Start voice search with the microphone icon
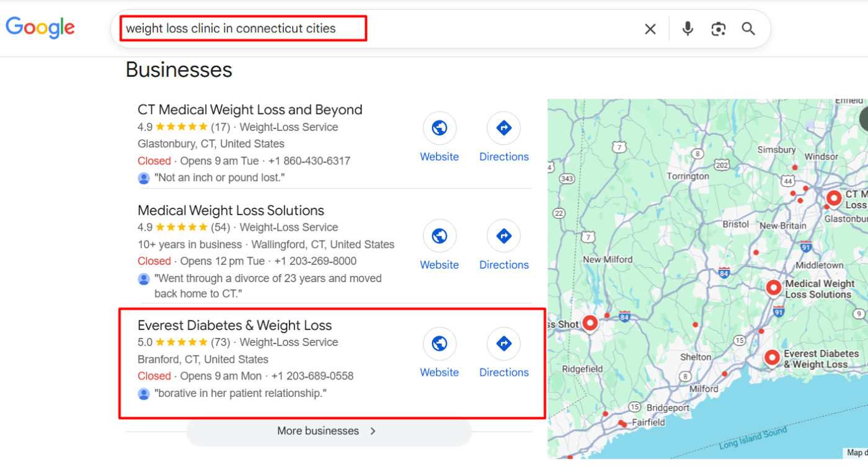The width and height of the screenshot is (868, 475). click(x=688, y=29)
